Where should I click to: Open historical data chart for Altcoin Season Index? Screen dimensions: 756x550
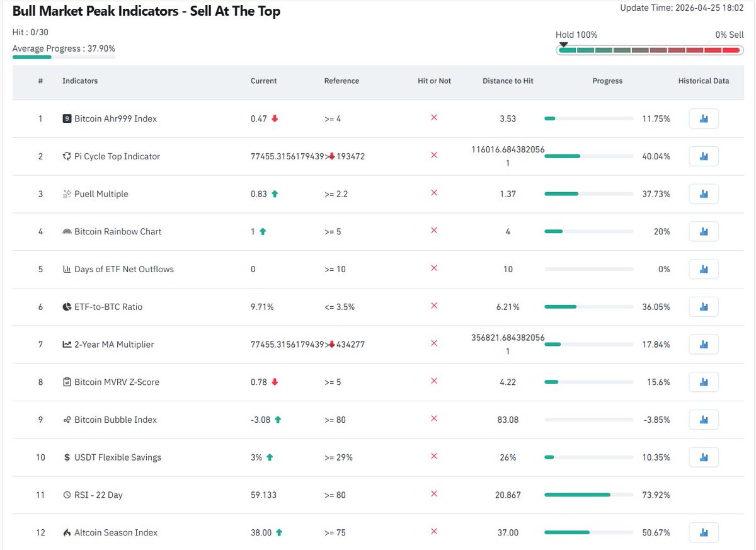click(704, 532)
